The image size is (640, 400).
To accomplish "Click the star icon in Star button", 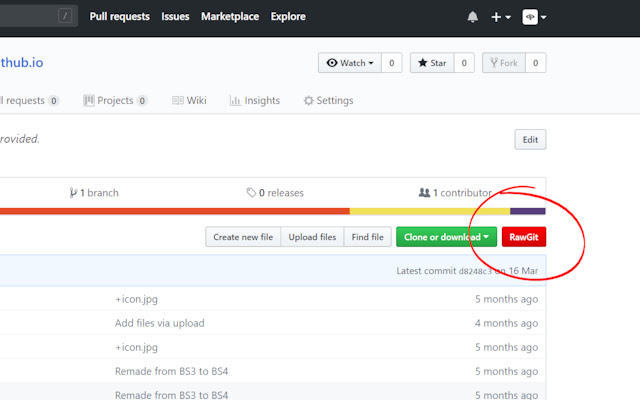I will [423, 63].
